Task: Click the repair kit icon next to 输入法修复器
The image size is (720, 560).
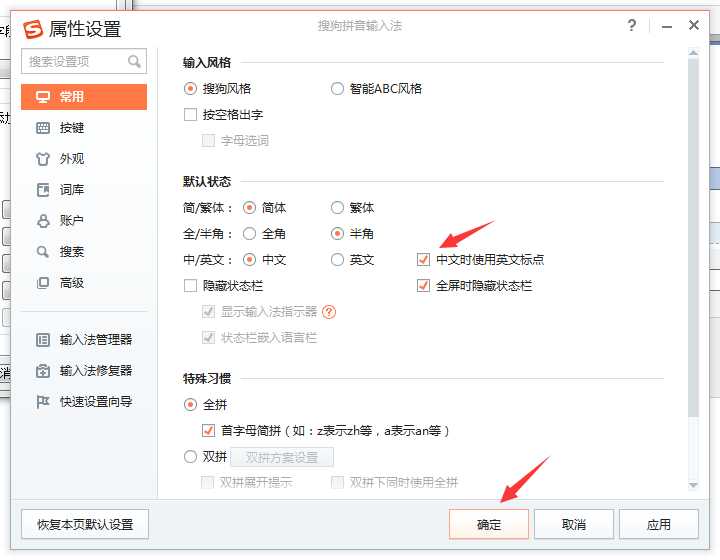Action: 43,371
